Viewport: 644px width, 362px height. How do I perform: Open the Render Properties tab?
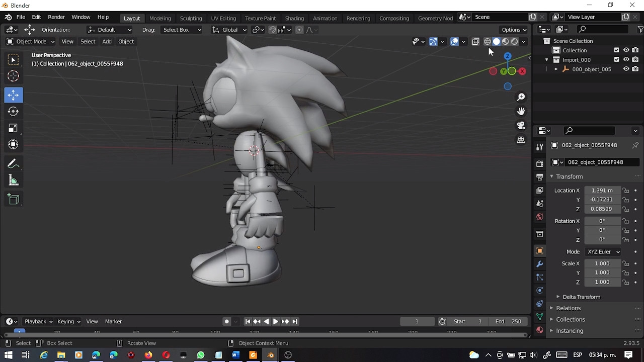[539, 163]
